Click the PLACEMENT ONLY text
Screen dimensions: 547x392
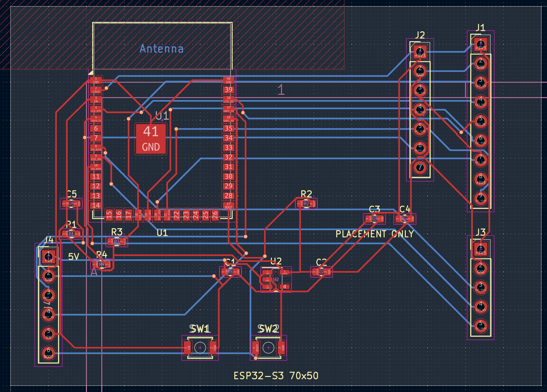coord(375,234)
